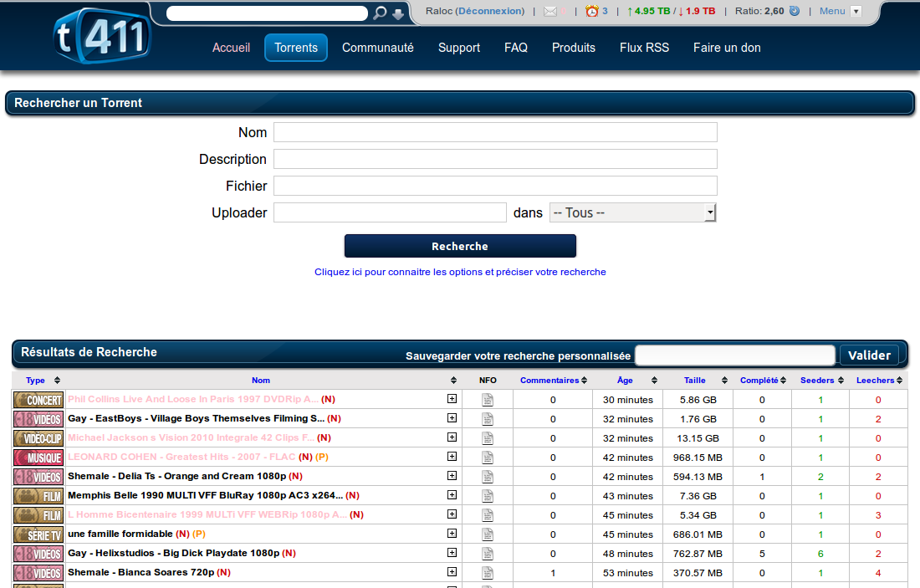Click the MUSIQUE category icon
The width and height of the screenshot is (920, 588).
point(38,458)
